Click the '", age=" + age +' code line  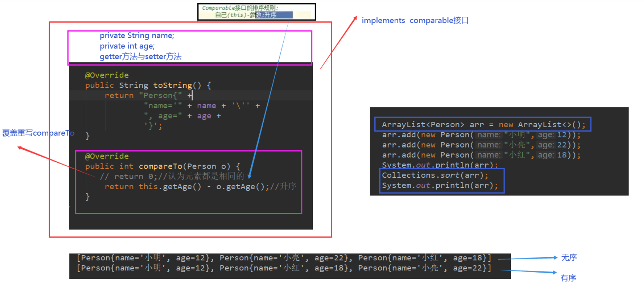click(x=182, y=116)
